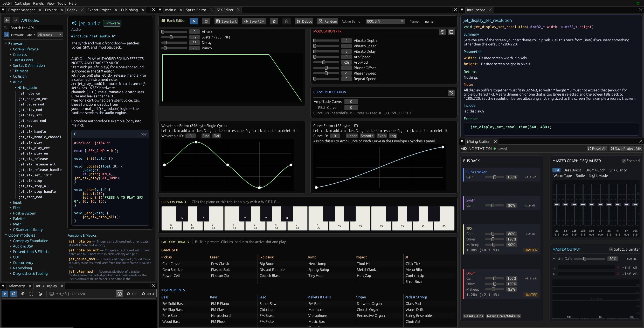Click the Save Bank button
644x328 pixels.
[226, 21]
